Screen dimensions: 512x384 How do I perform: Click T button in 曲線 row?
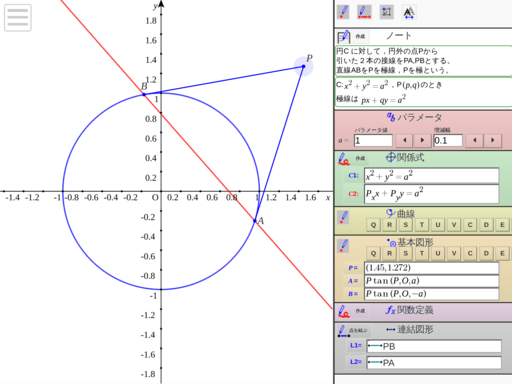pyautogui.click(x=422, y=225)
